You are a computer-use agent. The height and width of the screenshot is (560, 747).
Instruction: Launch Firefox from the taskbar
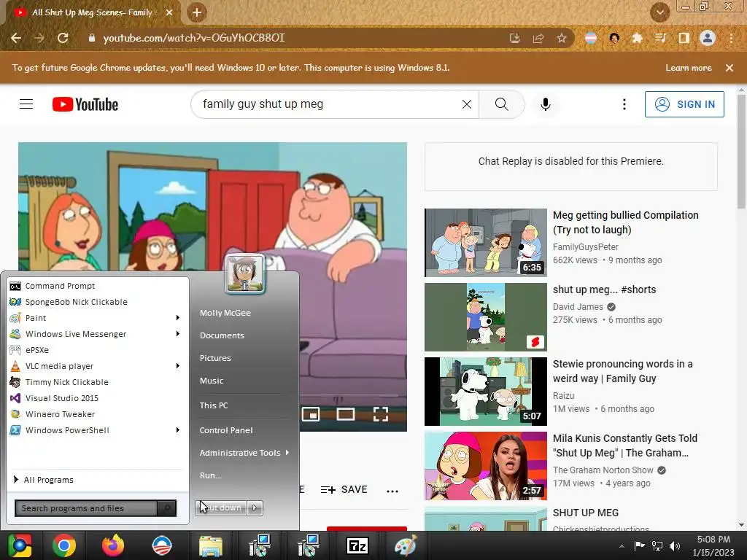tap(113, 545)
